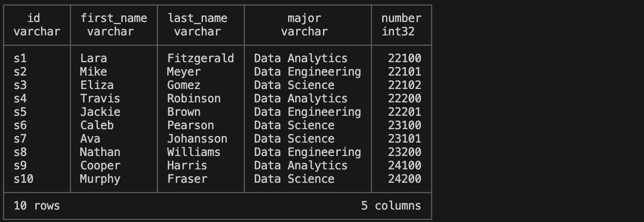Click the last name Pearson

point(191,125)
